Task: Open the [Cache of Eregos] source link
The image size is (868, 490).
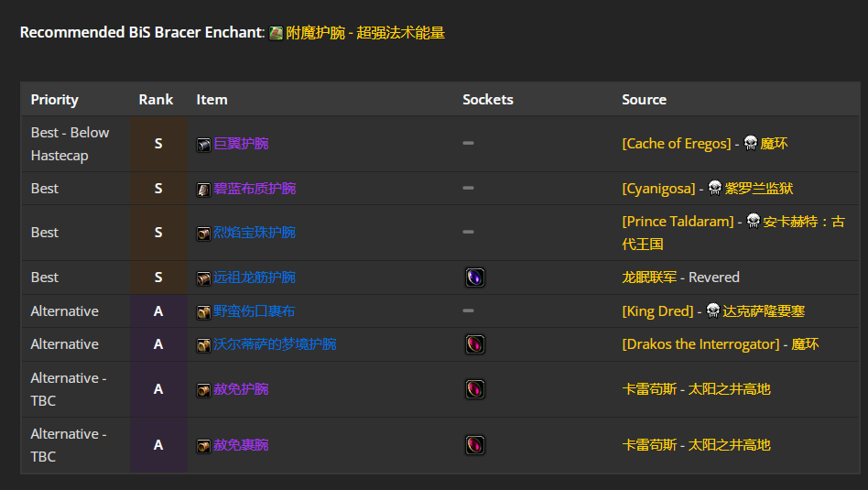Action: (677, 144)
